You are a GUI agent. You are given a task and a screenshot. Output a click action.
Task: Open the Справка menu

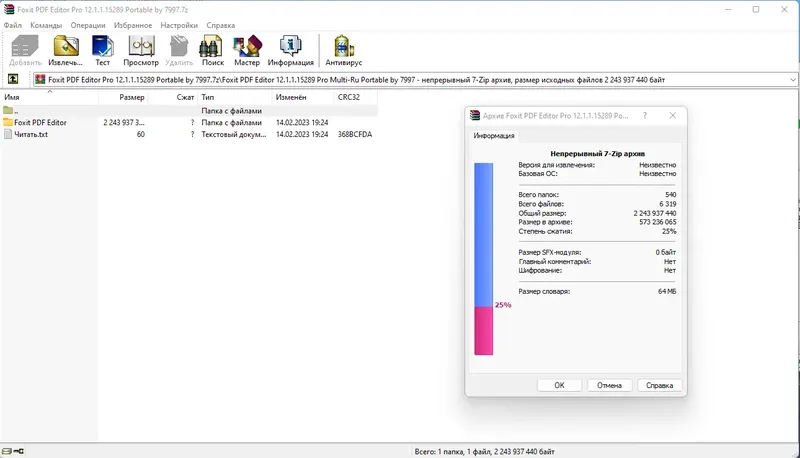[220, 25]
